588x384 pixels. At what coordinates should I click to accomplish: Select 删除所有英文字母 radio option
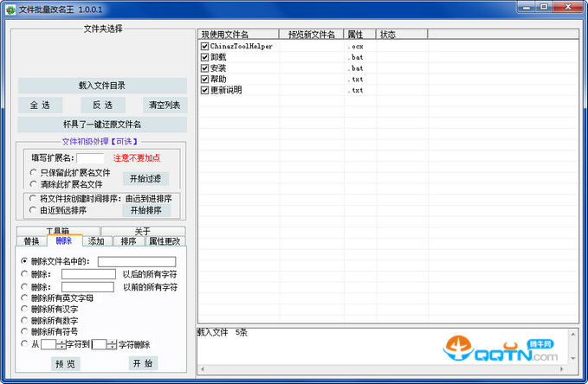click(25, 298)
